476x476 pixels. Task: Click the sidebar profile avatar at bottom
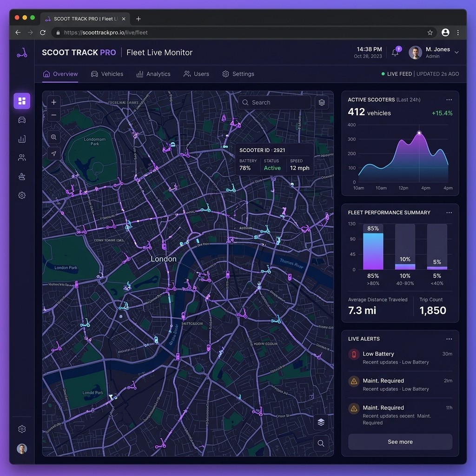coord(22,449)
